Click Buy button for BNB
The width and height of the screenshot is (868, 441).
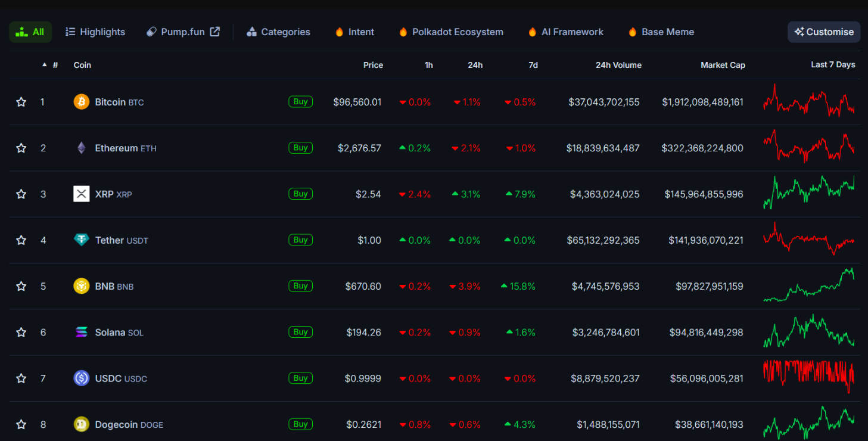[301, 286]
